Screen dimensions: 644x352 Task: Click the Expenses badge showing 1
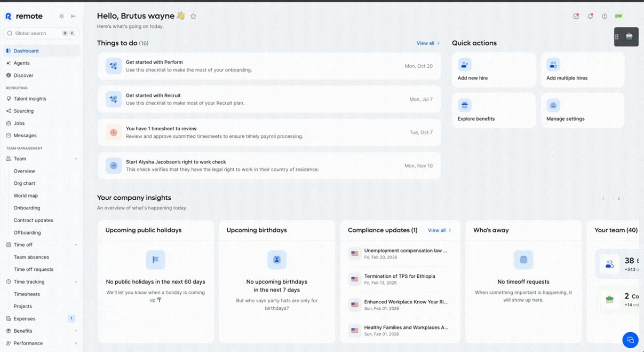(71, 318)
